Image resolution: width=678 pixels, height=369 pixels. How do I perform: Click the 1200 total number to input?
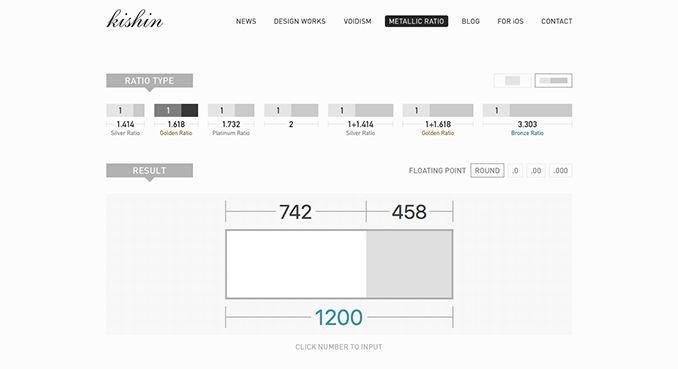[339, 318]
